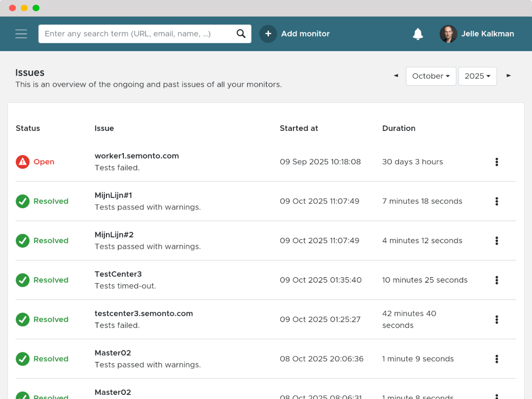Open notifications via the bell icon
Screen dimensions: 532x399
[x=417, y=34]
